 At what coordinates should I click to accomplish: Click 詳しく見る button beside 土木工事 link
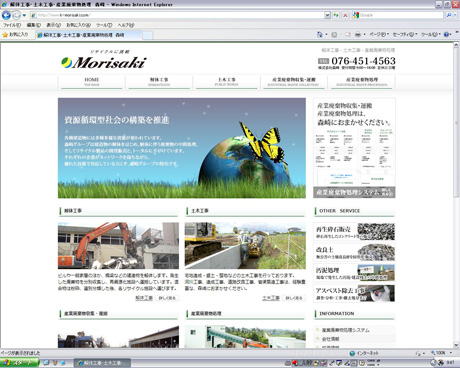pos(294,298)
